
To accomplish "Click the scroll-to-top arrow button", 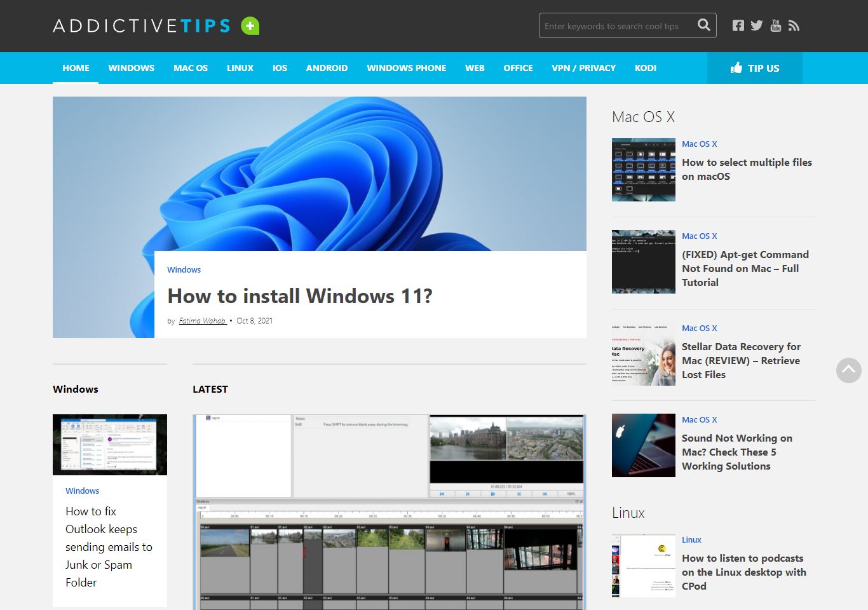I will pos(848,370).
